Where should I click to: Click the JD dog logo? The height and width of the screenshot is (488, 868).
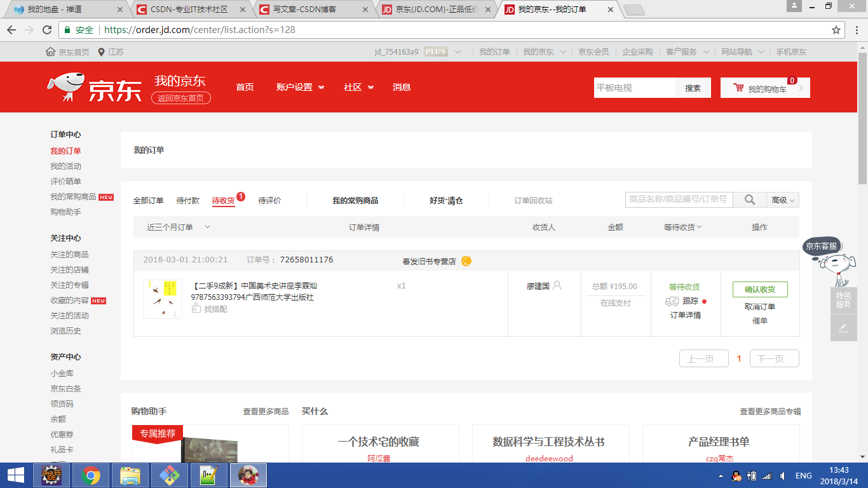tap(66, 87)
